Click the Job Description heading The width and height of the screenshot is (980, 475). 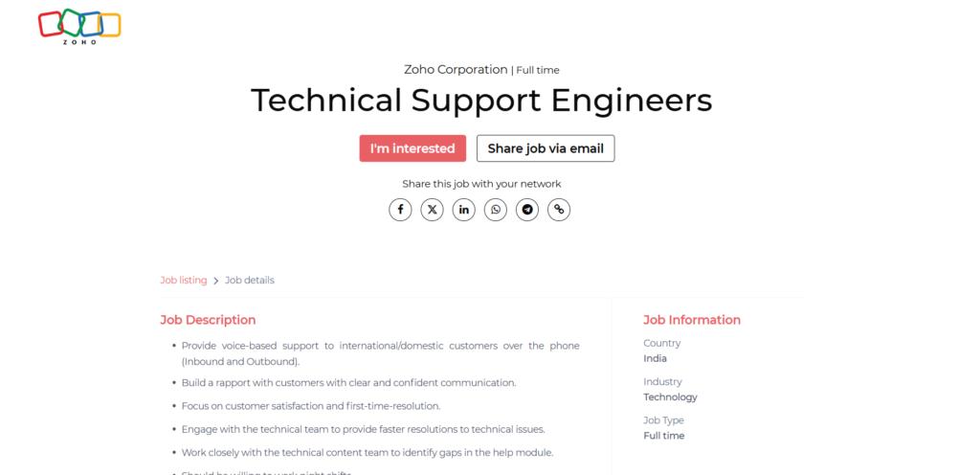[208, 320]
